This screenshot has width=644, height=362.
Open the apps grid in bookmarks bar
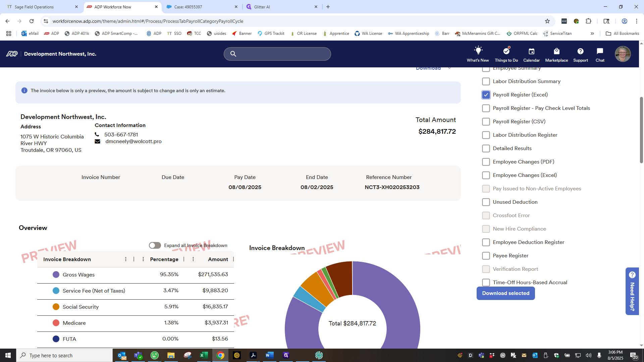[x=9, y=34]
